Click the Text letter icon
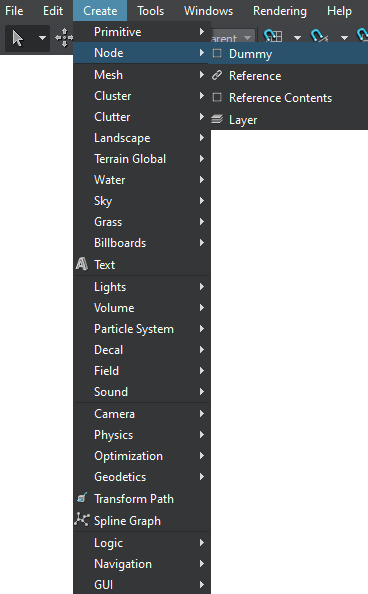The image size is (368, 594). click(x=81, y=264)
